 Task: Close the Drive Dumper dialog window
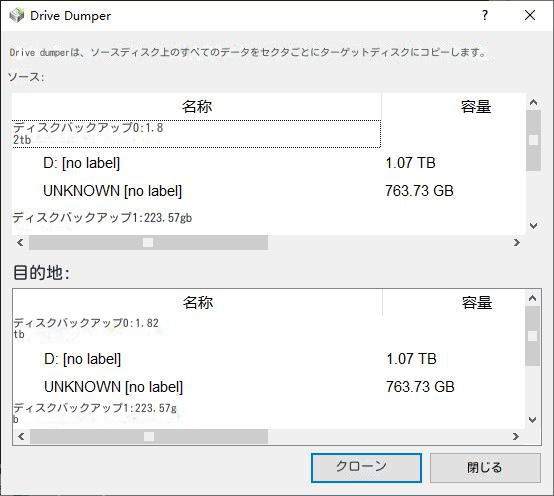click(530, 15)
